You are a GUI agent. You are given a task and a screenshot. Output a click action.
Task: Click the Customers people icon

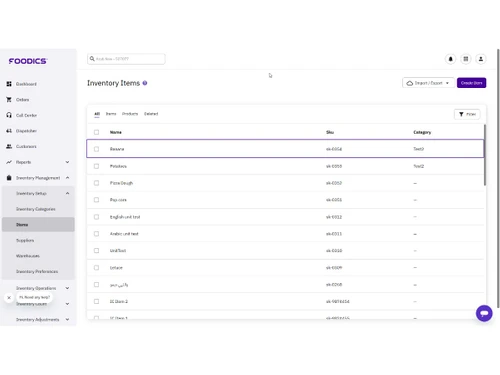(x=9, y=146)
